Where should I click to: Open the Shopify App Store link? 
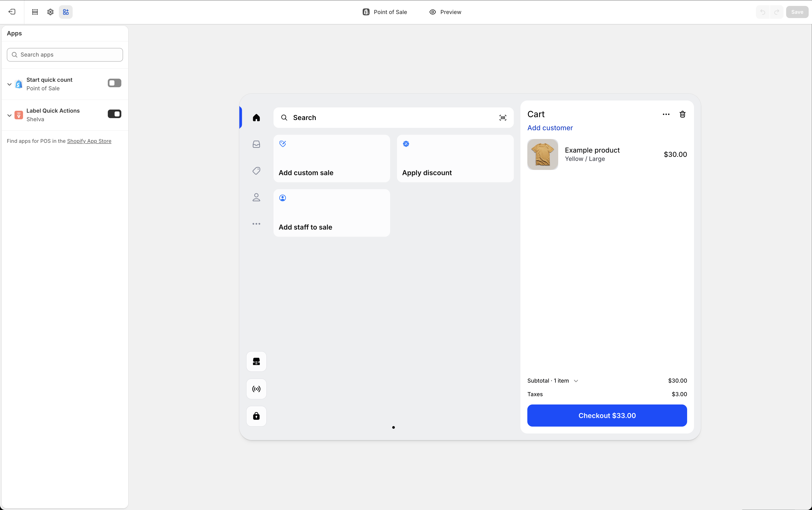[x=89, y=141]
